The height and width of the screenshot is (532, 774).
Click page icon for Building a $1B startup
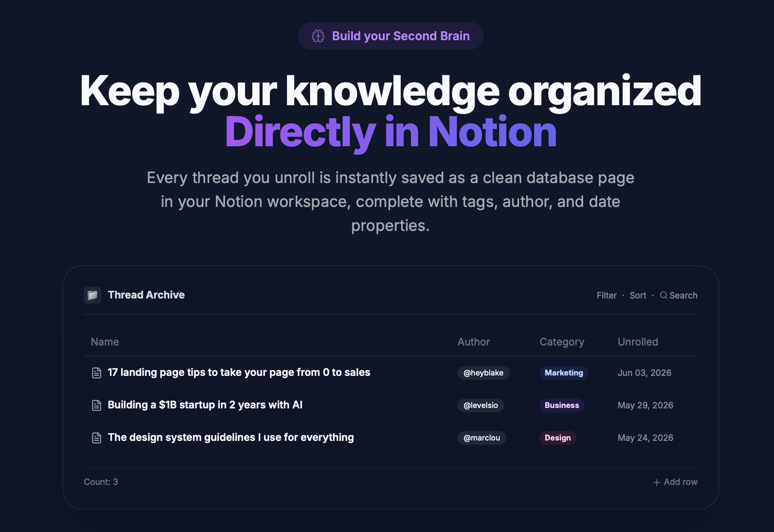click(x=97, y=405)
